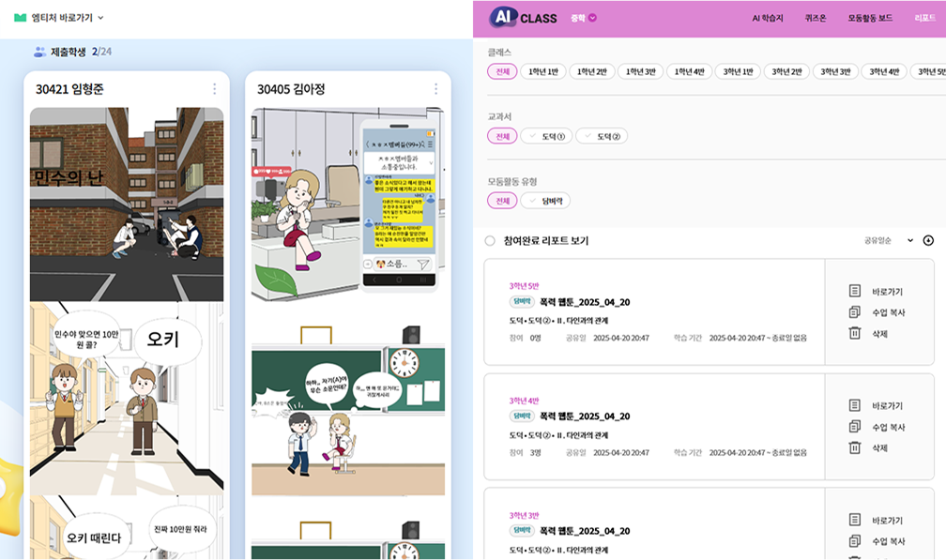Toggle the 1학년 3반 class filter
Screen dimensions: 946x560
click(641, 71)
